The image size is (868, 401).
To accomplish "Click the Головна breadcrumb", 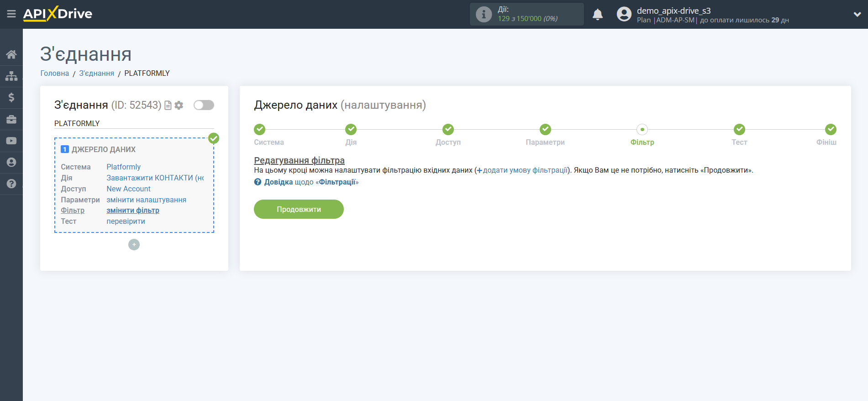I will click(55, 73).
